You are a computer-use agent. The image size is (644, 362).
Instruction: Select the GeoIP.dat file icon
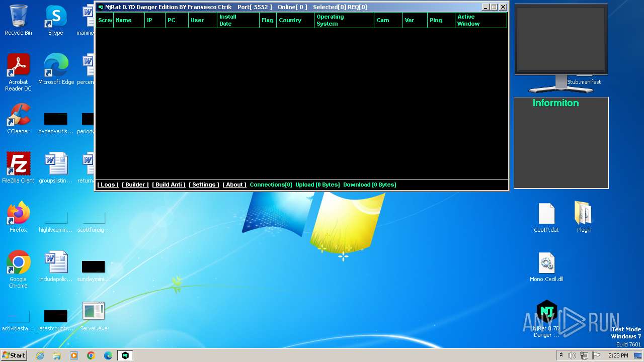546,217
